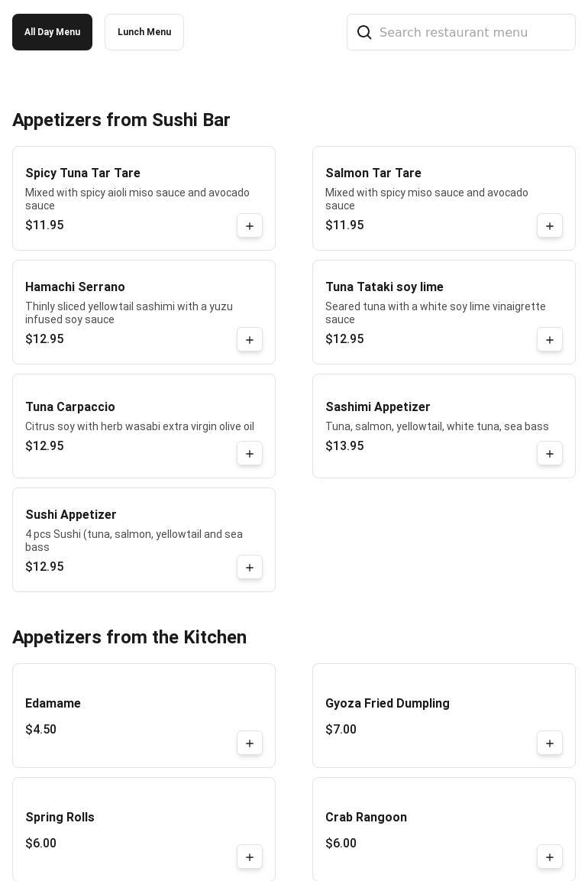Add Edamame to the order
This screenshot has height=881, width=588.
tap(250, 743)
